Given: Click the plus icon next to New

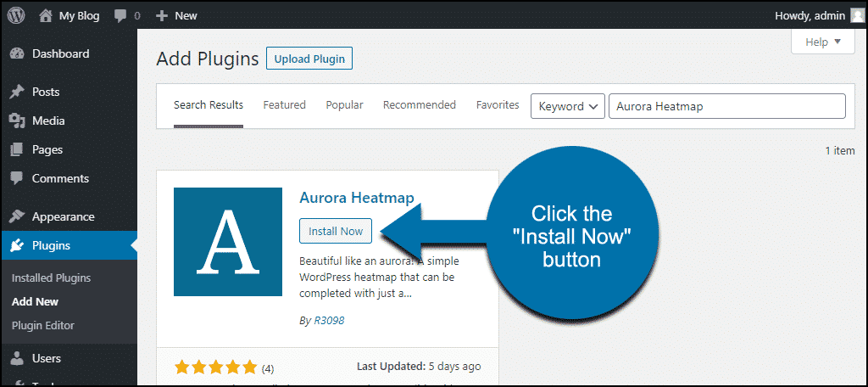Looking at the screenshot, I should (162, 16).
